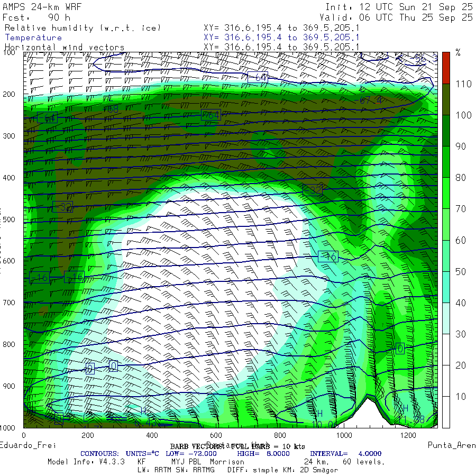Viewport: 476px width, 476px height.
Task: Click the olive colorbar segment between 100 and 110
Action: tap(446, 99)
